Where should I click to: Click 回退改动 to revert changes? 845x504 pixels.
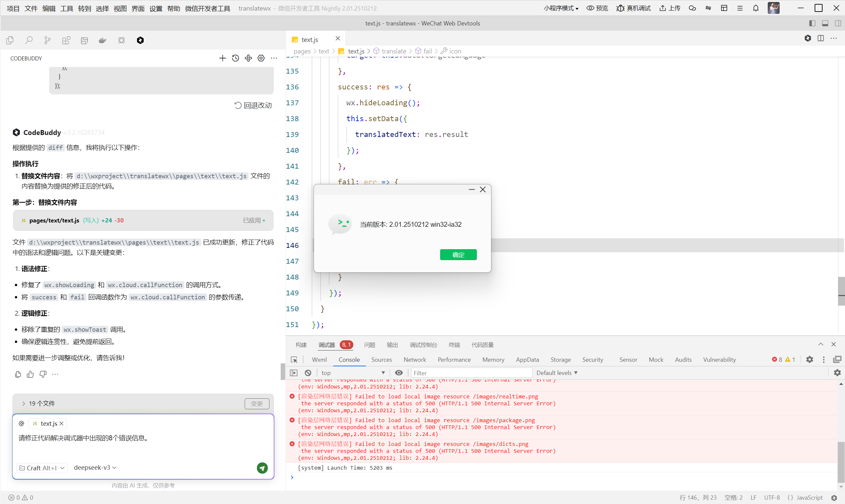pyautogui.click(x=253, y=105)
